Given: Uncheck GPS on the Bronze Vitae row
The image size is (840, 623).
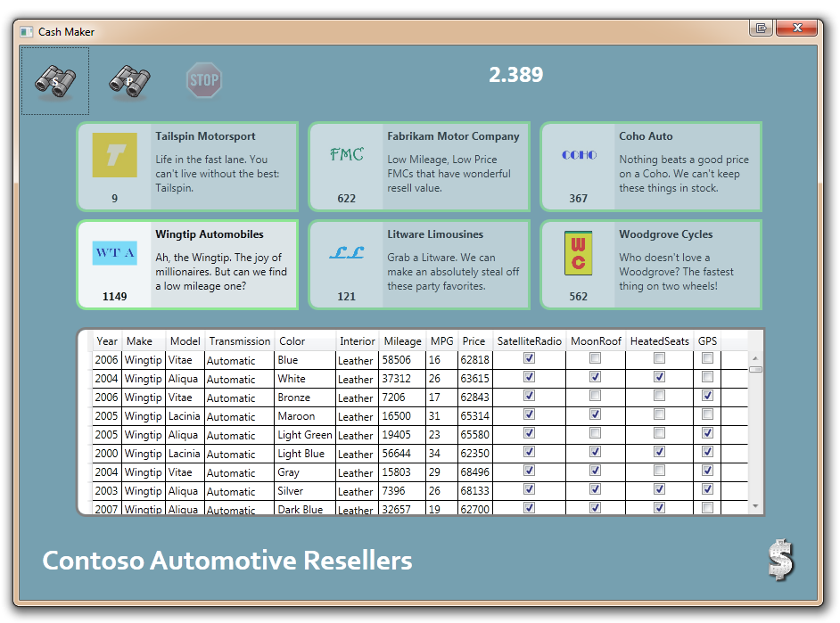Looking at the screenshot, I should point(707,396).
